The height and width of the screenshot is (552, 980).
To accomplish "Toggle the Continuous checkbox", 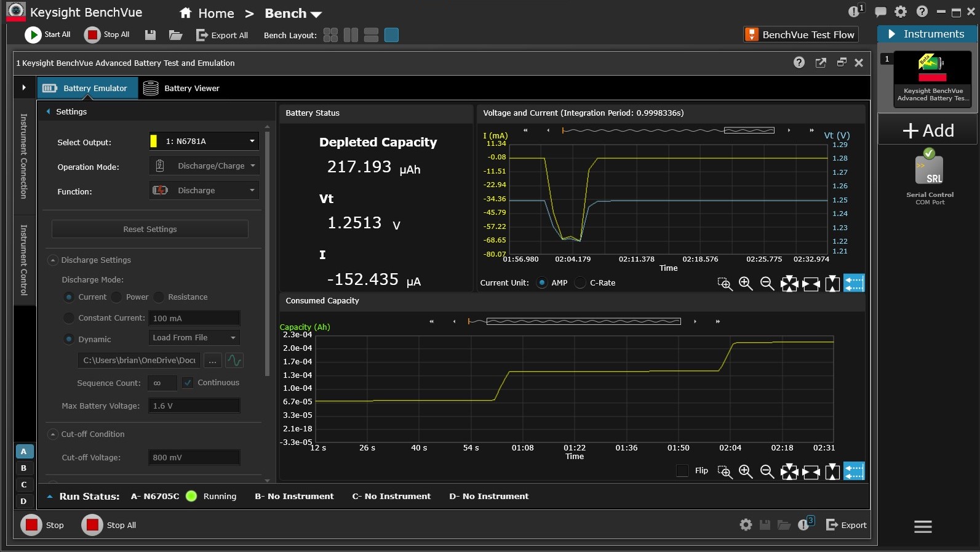I will tap(188, 383).
